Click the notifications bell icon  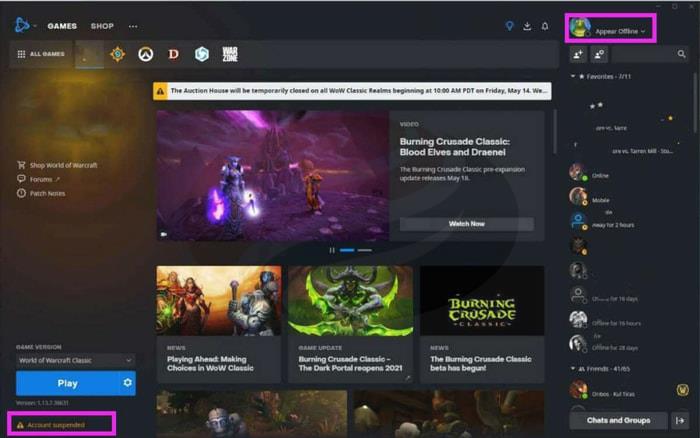(x=545, y=26)
